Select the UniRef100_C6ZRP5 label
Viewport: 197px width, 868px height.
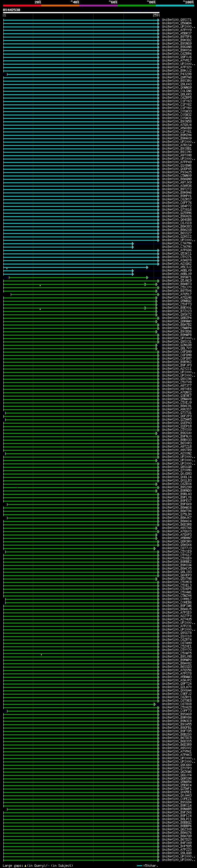point(177,98)
